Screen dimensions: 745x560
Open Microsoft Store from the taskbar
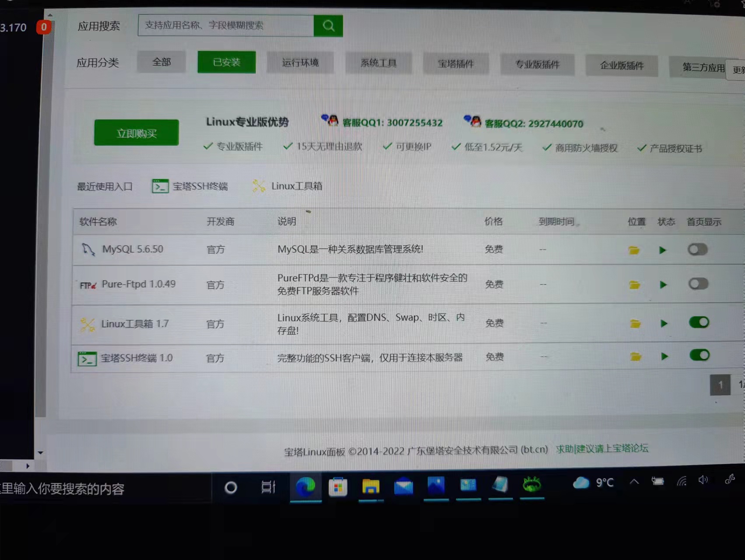click(x=337, y=487)
